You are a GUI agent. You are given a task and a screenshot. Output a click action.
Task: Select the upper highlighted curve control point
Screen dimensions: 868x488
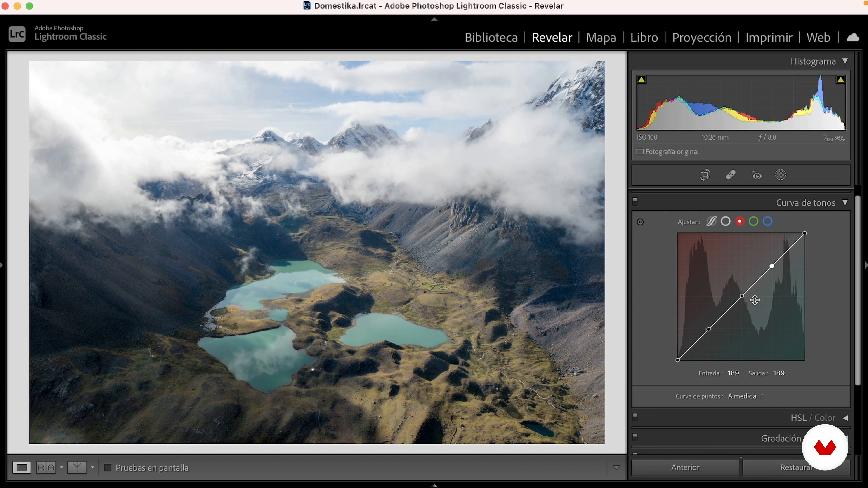[772, 266]
